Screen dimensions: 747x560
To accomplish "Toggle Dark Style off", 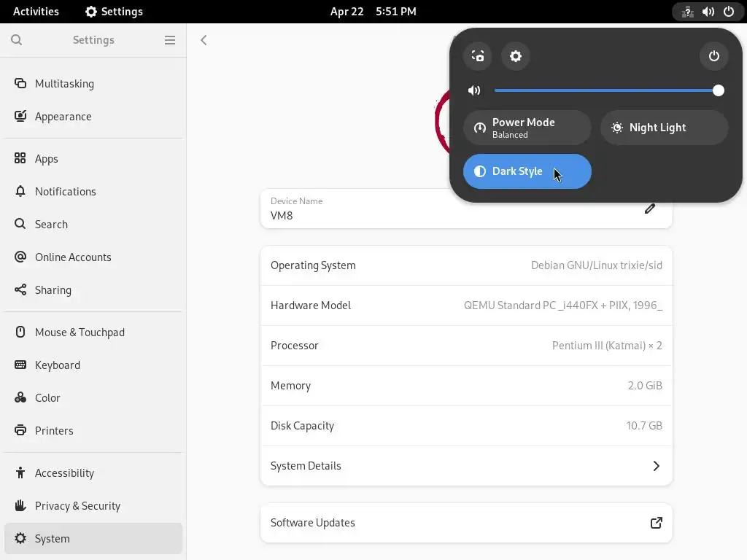I will pyautogui.click(x=527, y=171).
